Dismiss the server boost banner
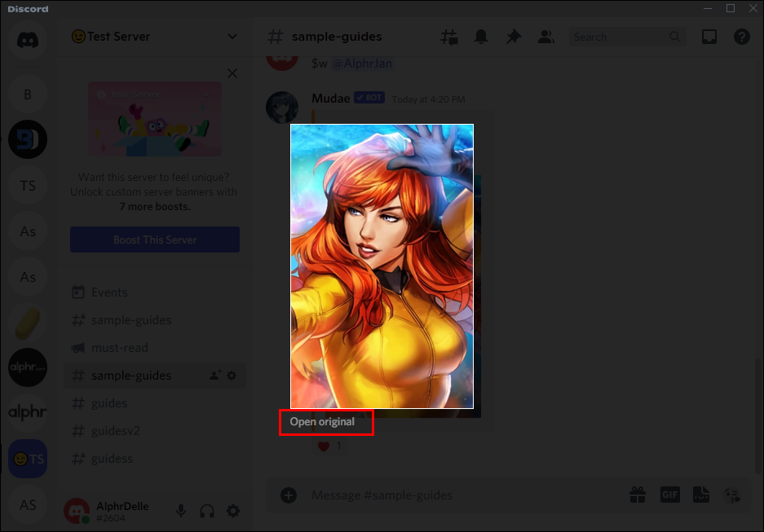This screenshot has height=532, width=764. [232, 73]
